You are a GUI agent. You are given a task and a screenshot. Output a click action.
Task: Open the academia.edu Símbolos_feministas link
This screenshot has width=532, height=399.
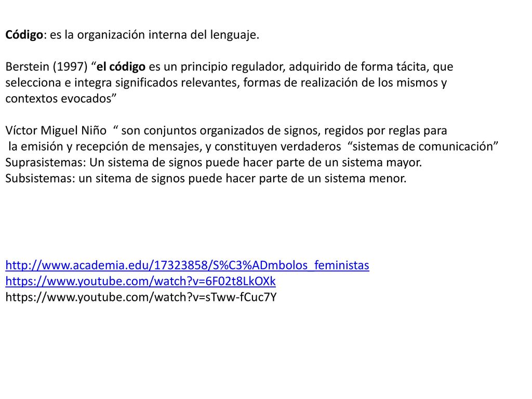tap(187, 265)
